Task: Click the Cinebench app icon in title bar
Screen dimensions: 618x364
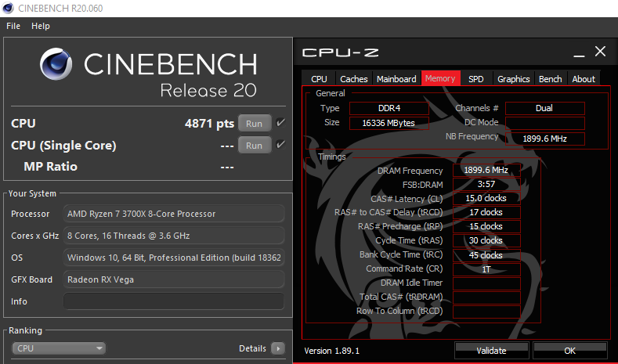Action: (x=8, y=8)
